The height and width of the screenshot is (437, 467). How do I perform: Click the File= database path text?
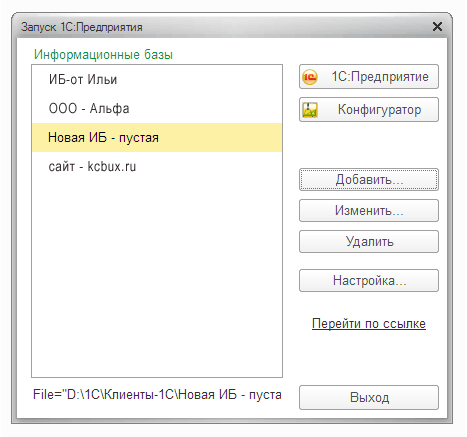click(157, 395)
